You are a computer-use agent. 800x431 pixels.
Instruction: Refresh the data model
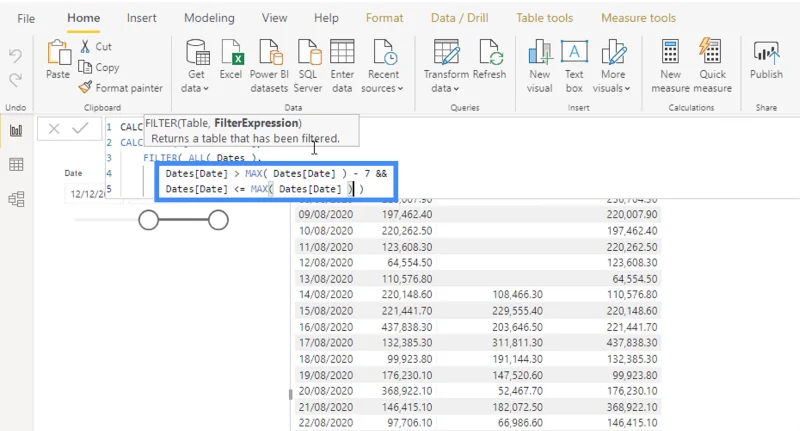point(489,60)
